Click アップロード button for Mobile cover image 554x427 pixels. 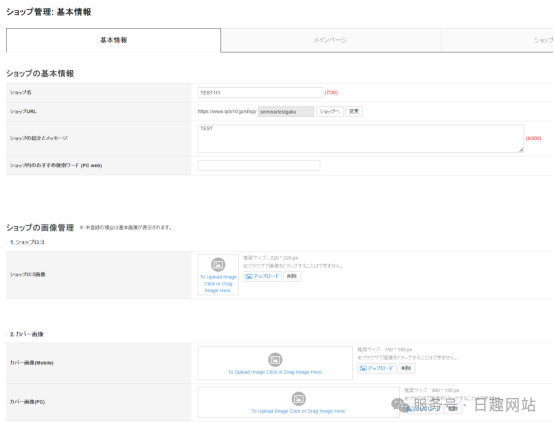tap(377, 368)
